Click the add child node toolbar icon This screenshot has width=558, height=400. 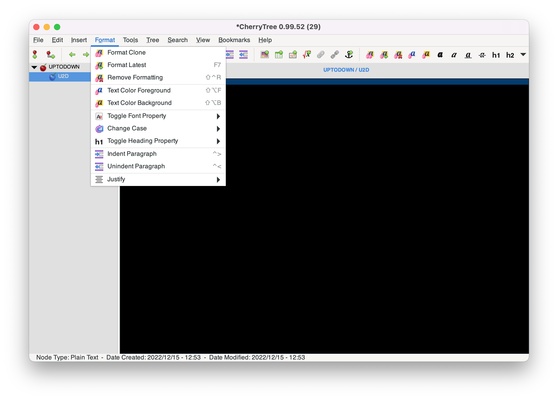click(51, 54)
